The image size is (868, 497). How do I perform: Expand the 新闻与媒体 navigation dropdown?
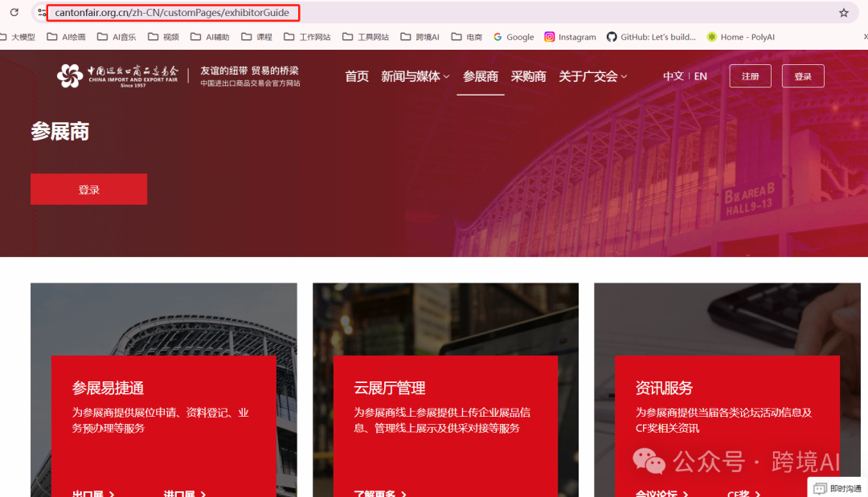click(416, 76)
